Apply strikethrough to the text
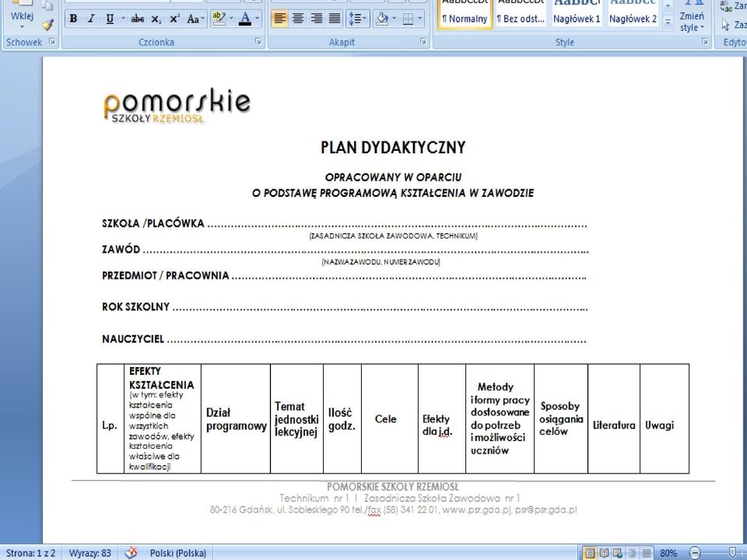The width and height of the screenshot is (747, 560). (x=138, y=19)
